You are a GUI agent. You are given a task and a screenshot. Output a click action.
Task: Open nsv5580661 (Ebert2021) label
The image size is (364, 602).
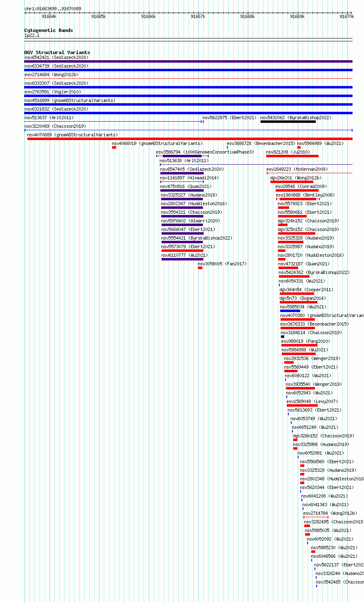305,213
